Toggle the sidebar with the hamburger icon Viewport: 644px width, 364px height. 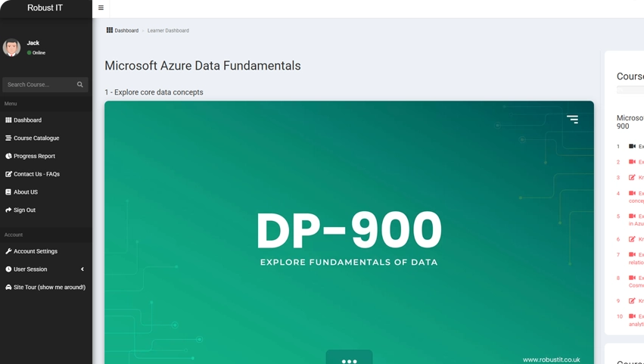101,8
